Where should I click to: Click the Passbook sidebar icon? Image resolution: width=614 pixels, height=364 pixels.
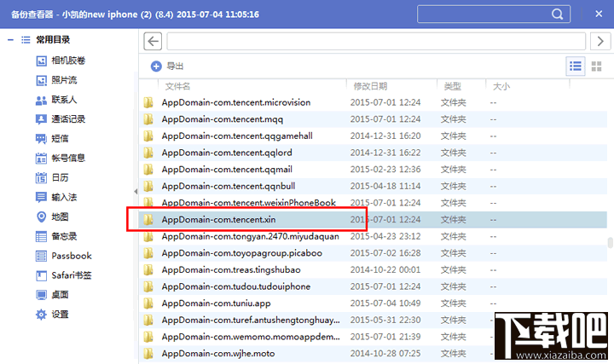click(x=41, y=256)
